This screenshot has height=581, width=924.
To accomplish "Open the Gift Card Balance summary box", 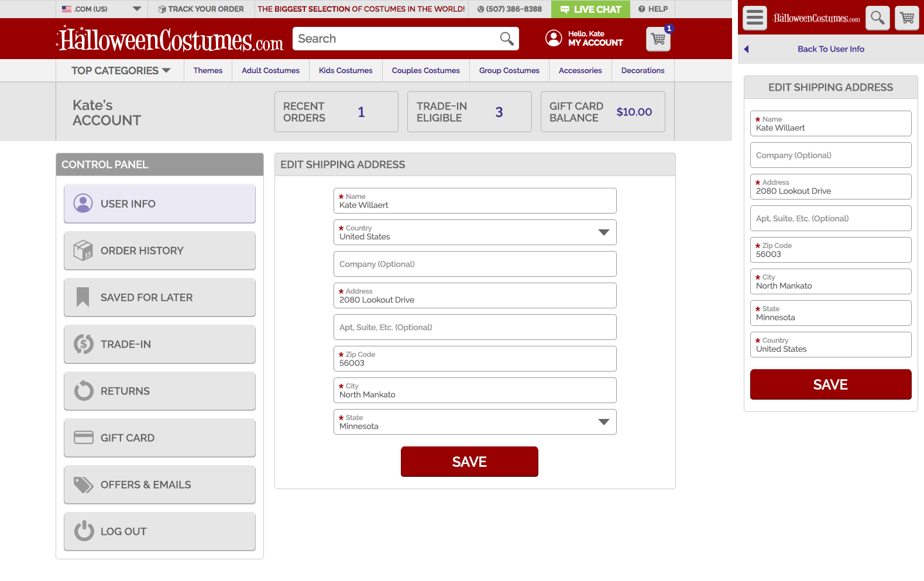I will 603,112.
